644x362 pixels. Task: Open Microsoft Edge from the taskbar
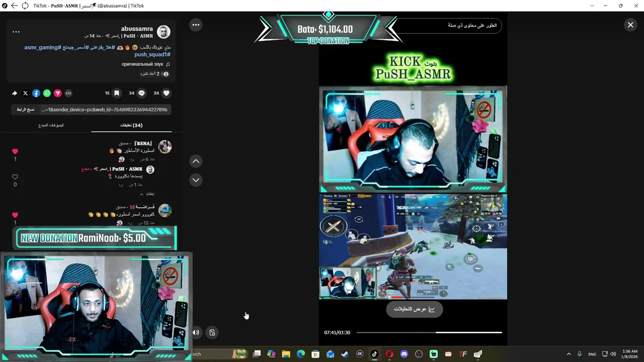point(300,354)
